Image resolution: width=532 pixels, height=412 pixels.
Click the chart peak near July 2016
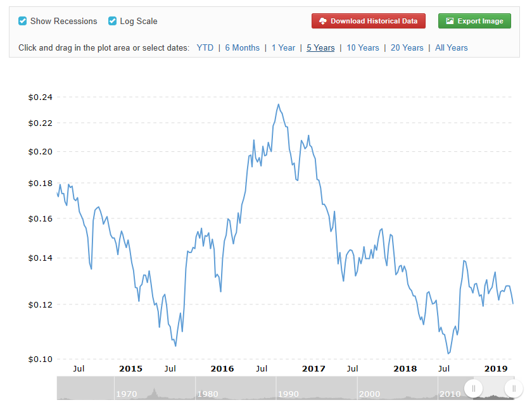(278, 105)
